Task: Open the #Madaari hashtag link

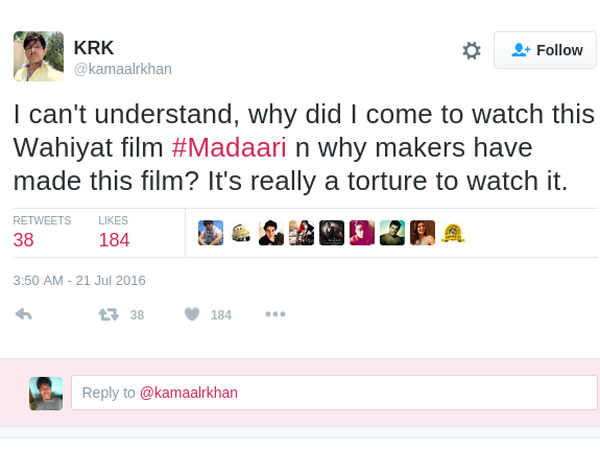Action: tap(229, 148)
